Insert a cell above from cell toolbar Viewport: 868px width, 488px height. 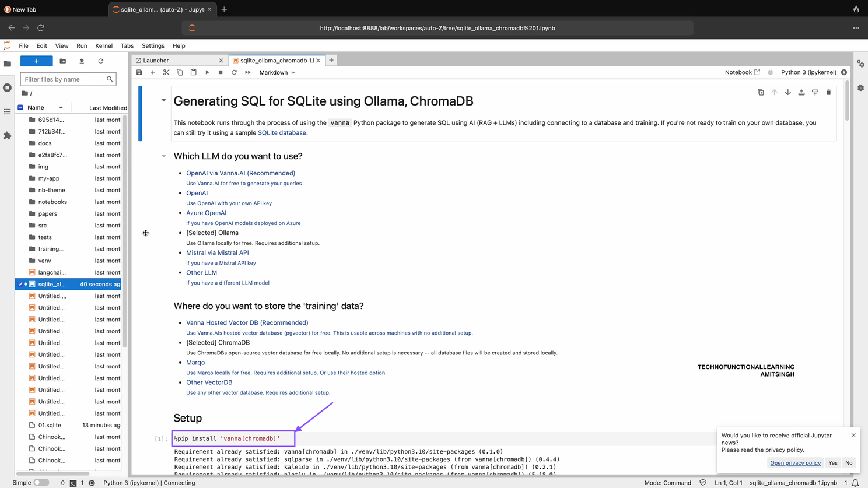(x=801, y=92)
